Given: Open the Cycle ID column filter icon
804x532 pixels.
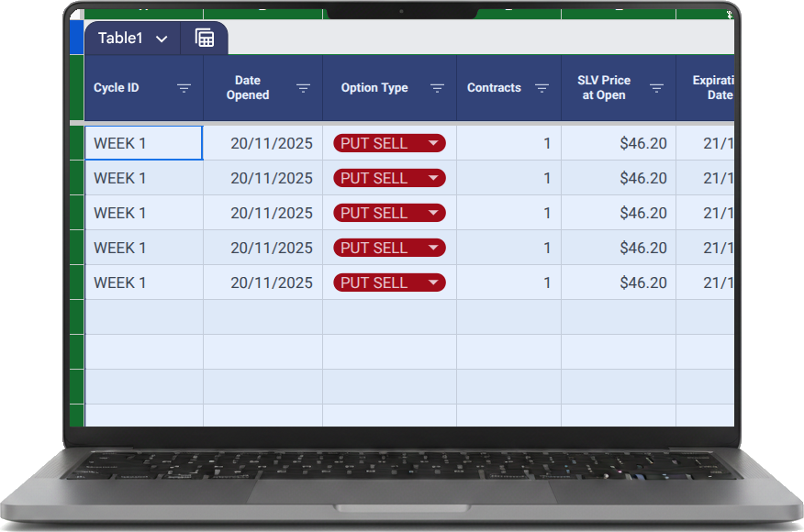Looking at the screenshot, I should coord(184,88).
